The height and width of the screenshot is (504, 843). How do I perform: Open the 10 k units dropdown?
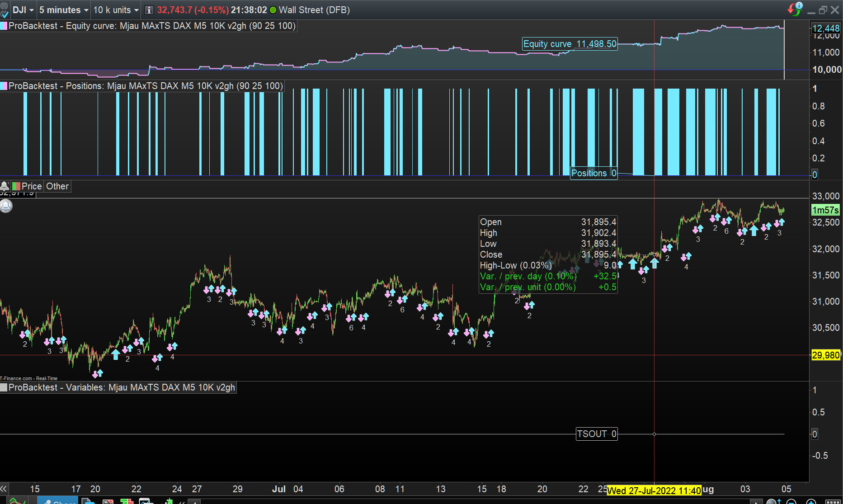116,10
